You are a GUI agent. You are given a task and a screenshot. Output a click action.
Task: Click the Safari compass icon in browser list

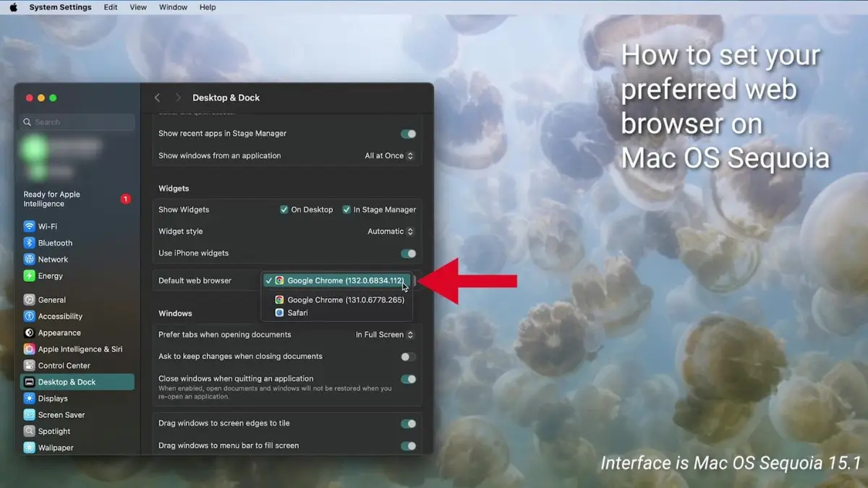(279, 313)
